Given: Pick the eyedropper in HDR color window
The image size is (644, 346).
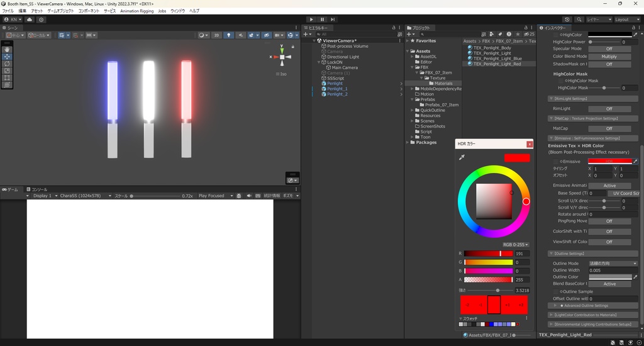Looking at the screenshot, I should pos(462,157).
